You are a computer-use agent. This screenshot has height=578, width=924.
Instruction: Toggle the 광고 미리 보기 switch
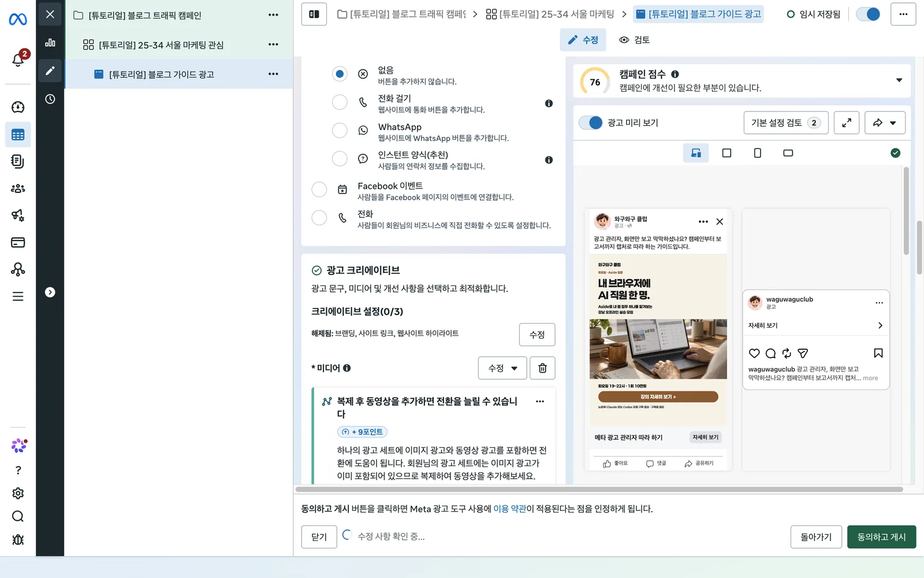tap(590, 123)
